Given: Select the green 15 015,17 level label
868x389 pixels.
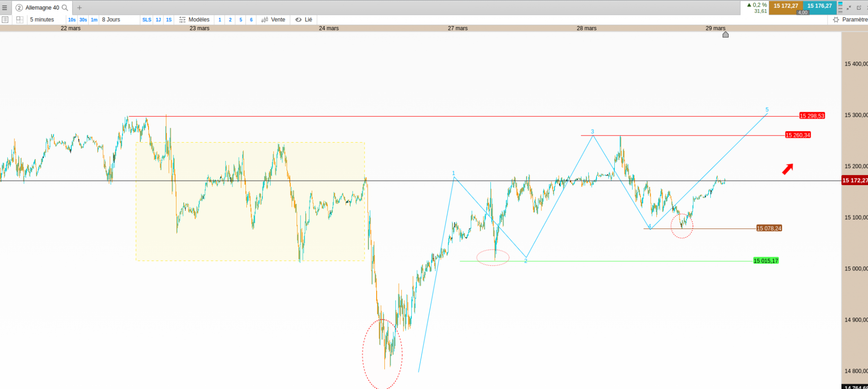Looking at the screenshot, I should click(766, 261).
